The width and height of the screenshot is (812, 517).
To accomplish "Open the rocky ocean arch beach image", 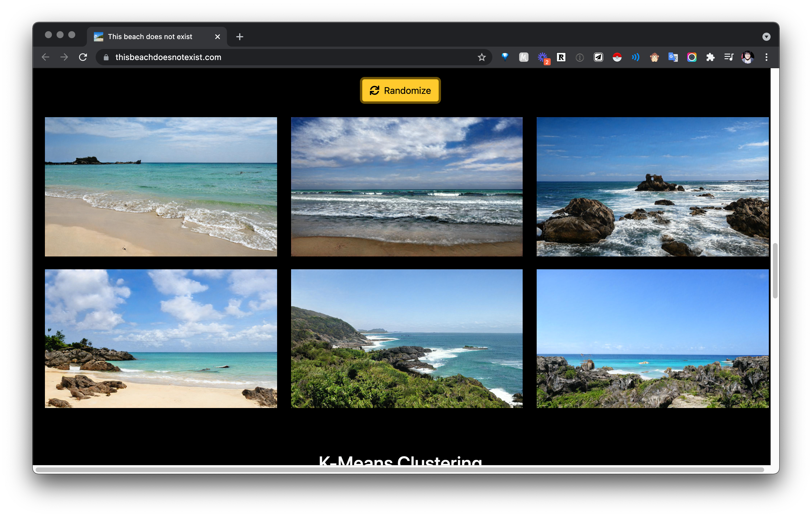I will click(x=652, y=187).
